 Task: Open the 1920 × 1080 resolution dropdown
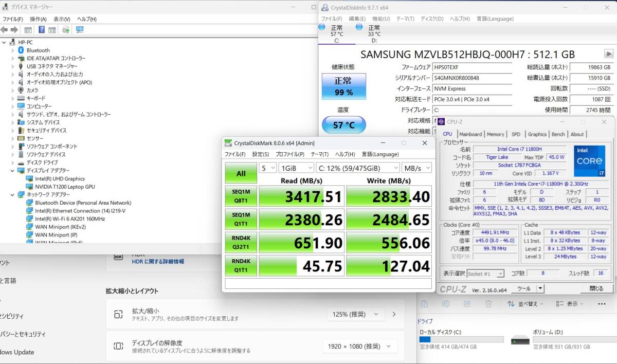(360, 347)
